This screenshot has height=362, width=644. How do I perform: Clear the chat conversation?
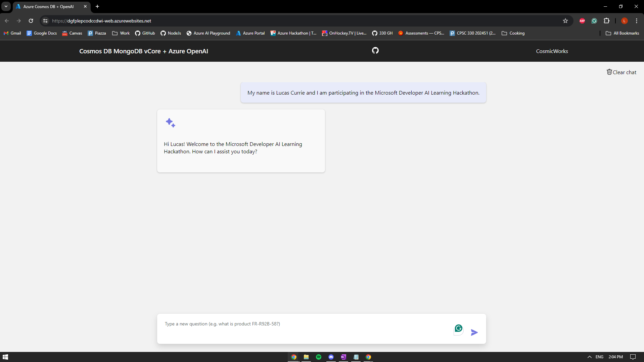click(x=622, y=72)
